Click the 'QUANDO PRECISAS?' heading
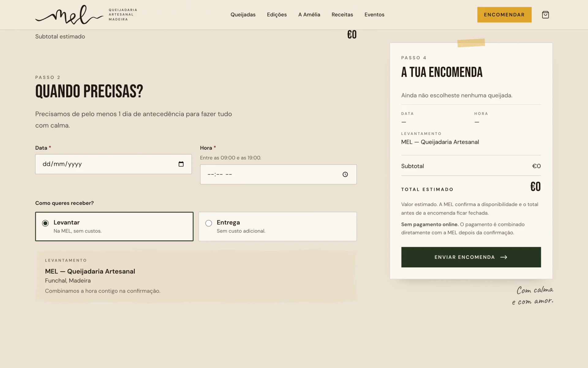 89,91
